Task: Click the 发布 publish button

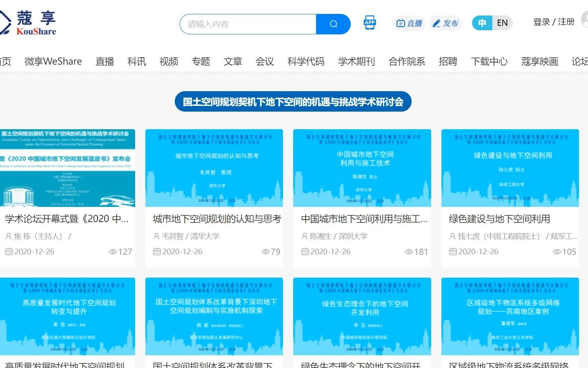Action: (x=445, y=23)
